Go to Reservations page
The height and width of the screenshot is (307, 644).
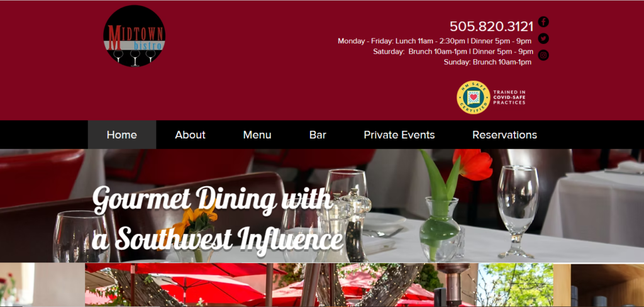click(505, 135)
